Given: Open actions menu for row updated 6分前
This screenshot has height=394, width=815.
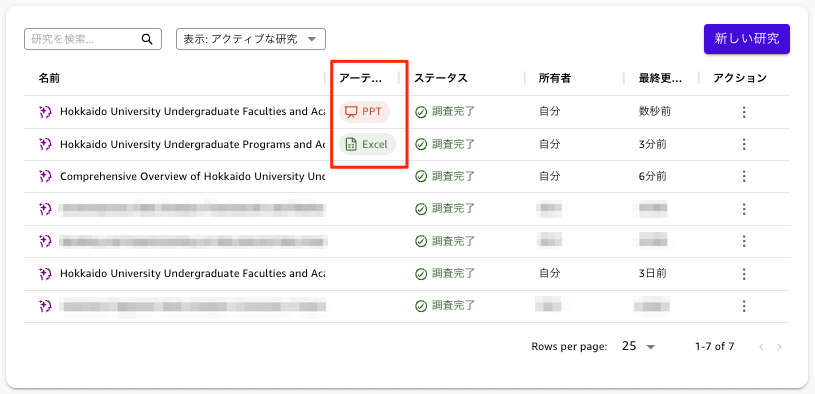Looking at the screenshot, I should coord(744,176).
